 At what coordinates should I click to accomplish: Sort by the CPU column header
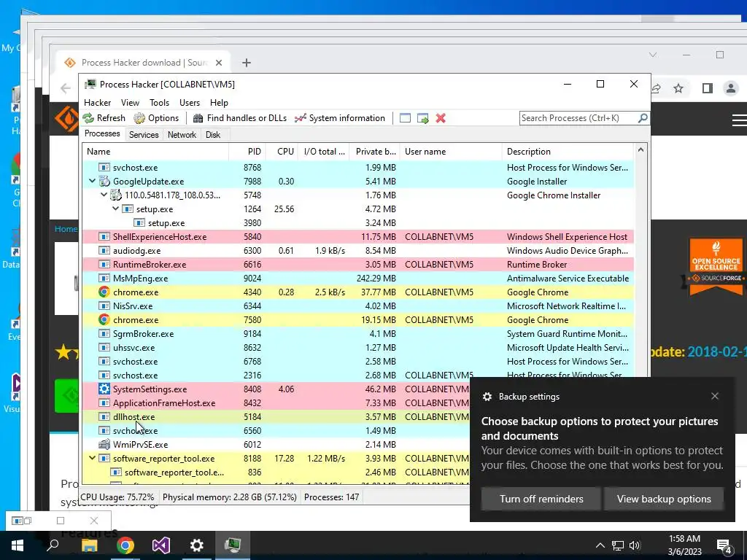tap(281, 152)
